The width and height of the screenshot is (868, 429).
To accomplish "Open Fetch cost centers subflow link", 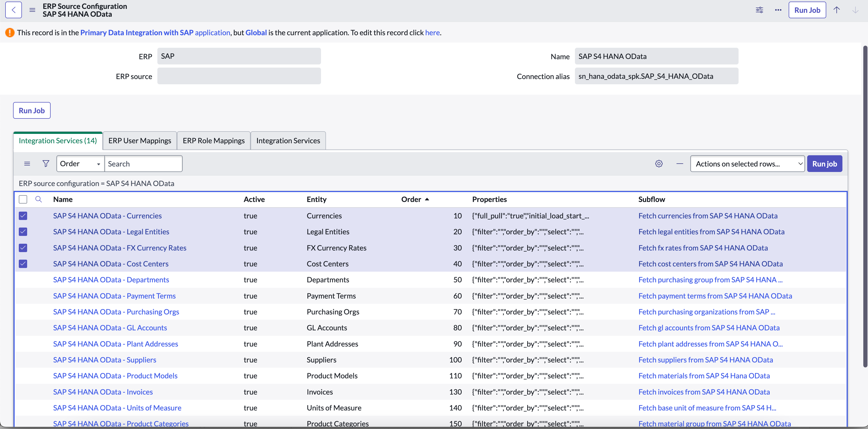I will (710, 264).
